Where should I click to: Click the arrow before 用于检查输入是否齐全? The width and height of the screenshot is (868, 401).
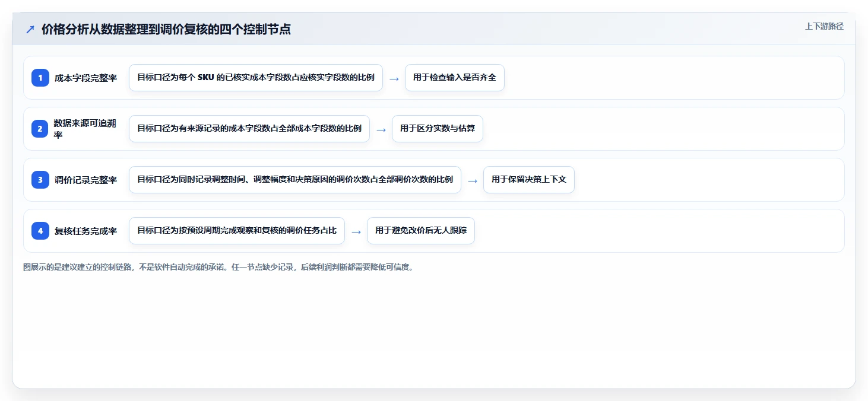pos(394,78)
